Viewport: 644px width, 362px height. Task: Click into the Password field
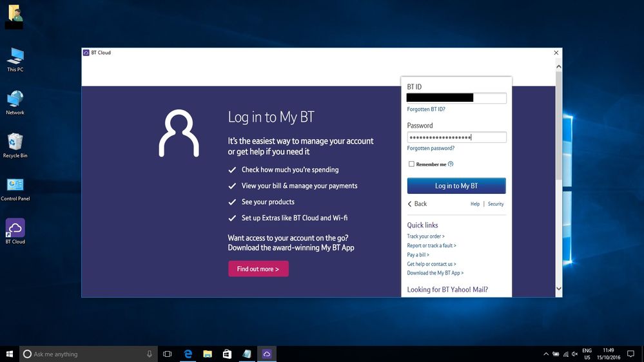pos(456,137)
